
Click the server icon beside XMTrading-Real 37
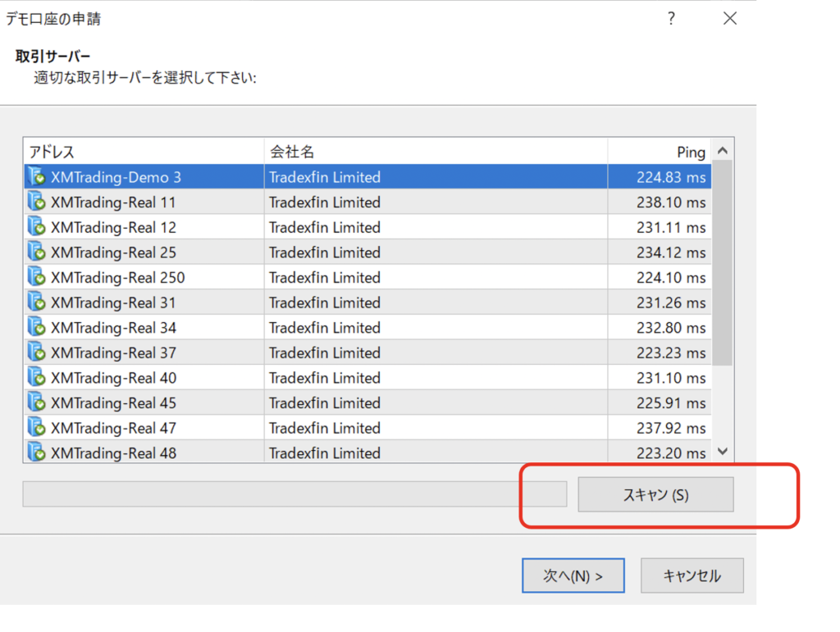click(36, 352)
